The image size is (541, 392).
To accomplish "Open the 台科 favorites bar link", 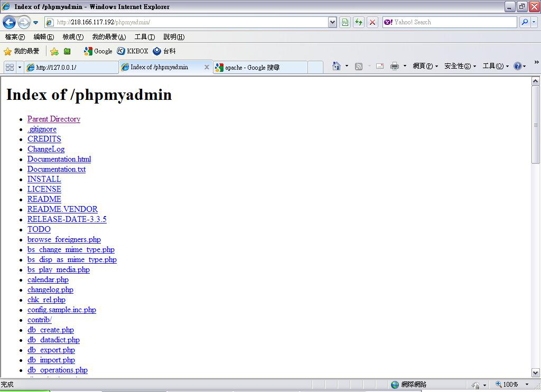I will pyautogui.click(x=164, y=51).
